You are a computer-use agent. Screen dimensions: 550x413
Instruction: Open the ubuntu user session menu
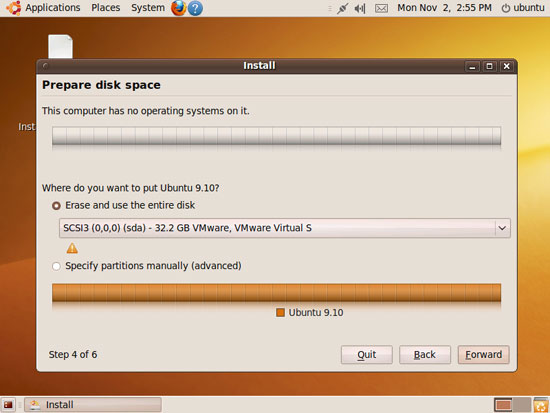click(x=523, y=8)
